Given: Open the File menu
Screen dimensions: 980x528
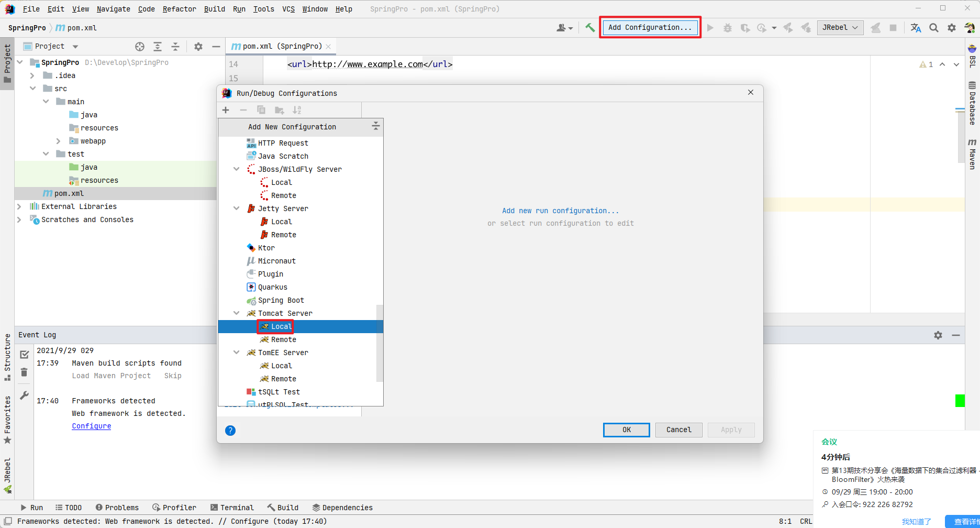Looking at the screenshot, I should [31, 9].
